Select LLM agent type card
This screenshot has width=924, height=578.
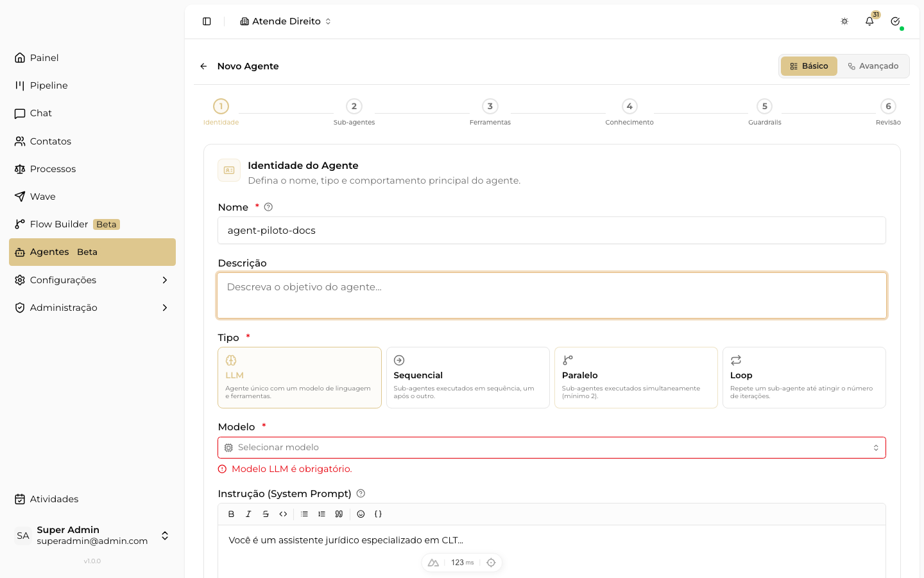coord(300,378)
